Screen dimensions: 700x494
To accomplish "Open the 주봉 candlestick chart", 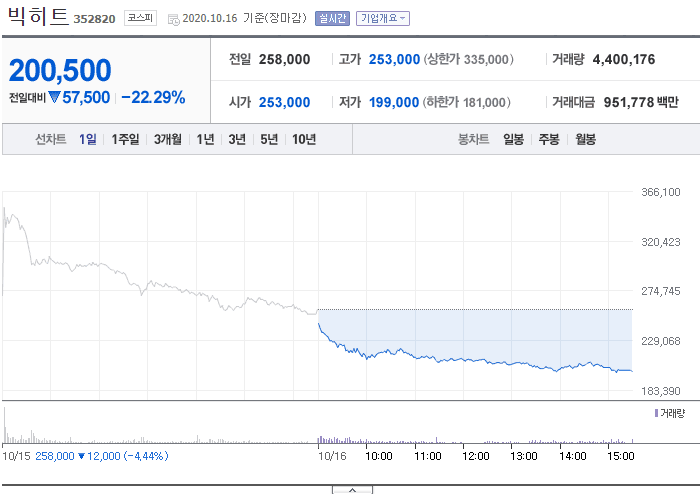I will coord(549,140).
